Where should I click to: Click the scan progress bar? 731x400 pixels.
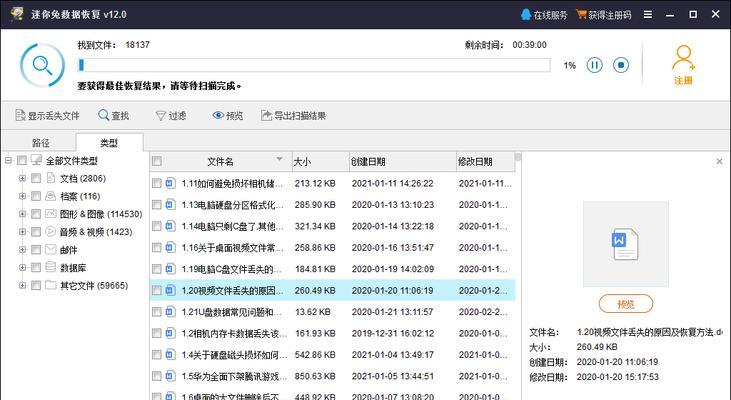314,65
